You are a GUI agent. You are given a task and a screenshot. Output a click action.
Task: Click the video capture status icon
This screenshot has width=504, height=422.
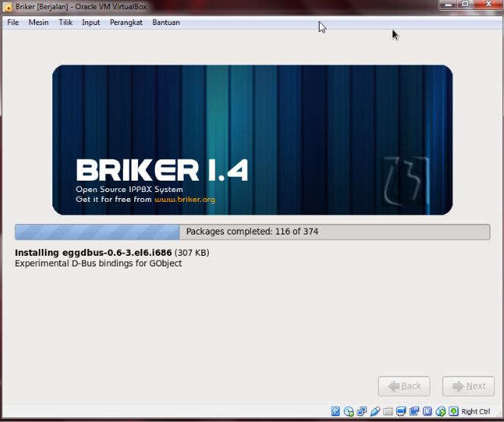click(414, 411)
